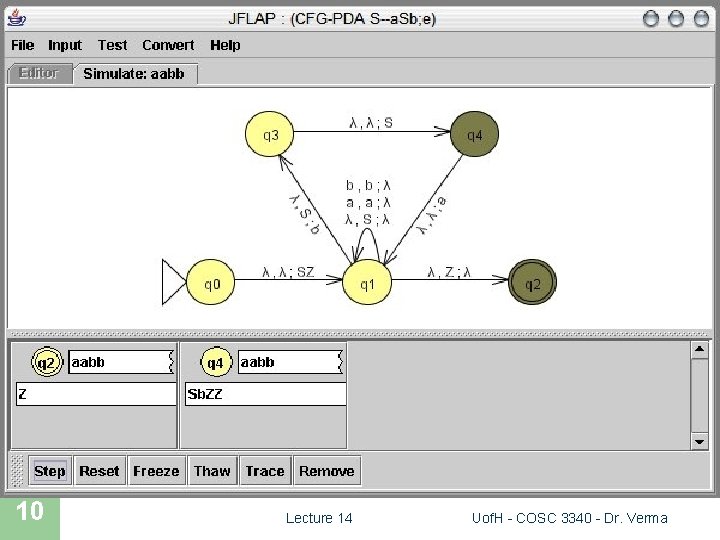Click the Remove button
This screenshot has height=540, width=720.
(327, 471)
